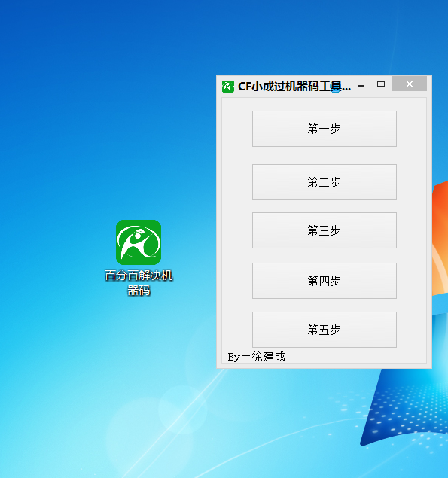448x478 pixels.
Task: Close the CF小成过机器码工具 window
Action: [x=410, y=84]
